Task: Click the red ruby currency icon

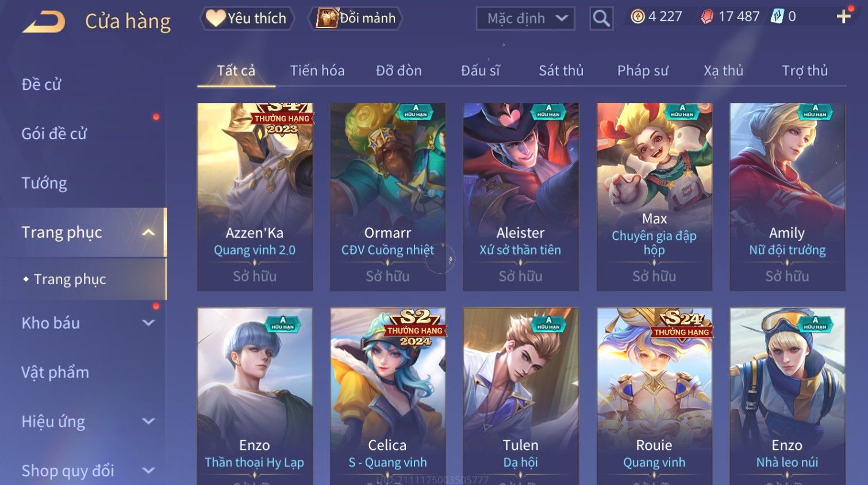Action: pyautogui.click(x=706, y=17)
